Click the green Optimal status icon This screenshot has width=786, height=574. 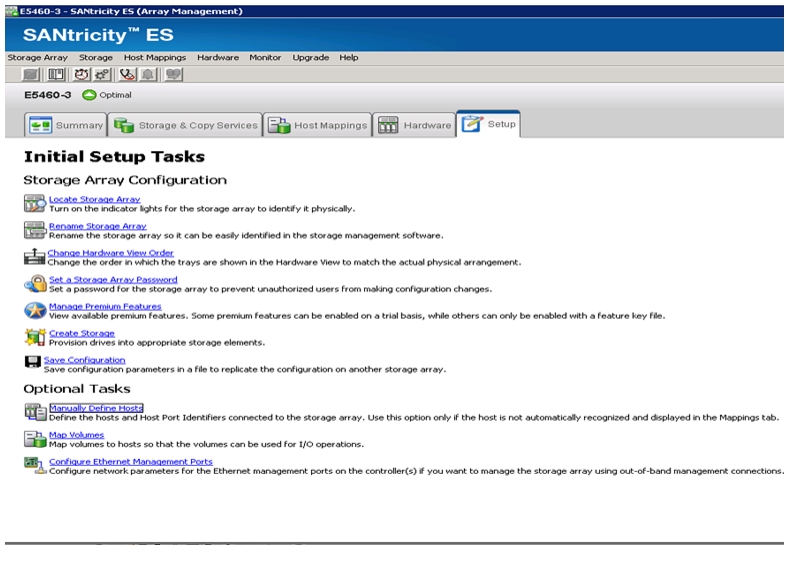pyautogui.click(x=89, y=95)
